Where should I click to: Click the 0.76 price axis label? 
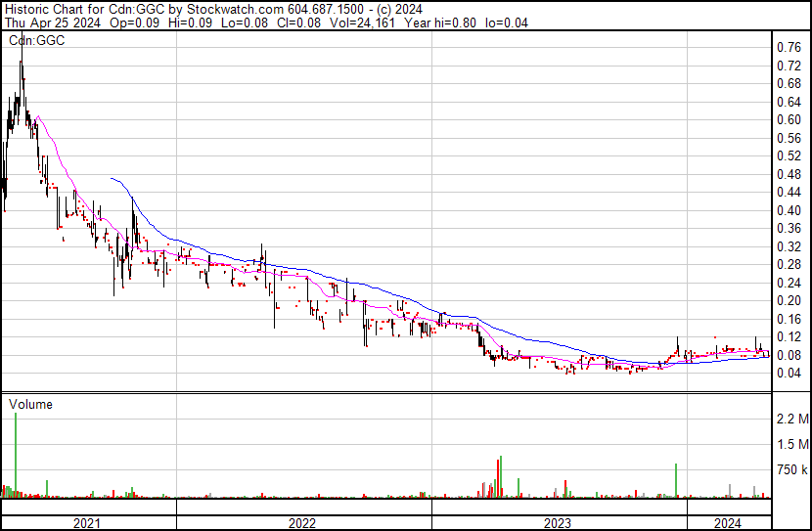click(789, 47)
